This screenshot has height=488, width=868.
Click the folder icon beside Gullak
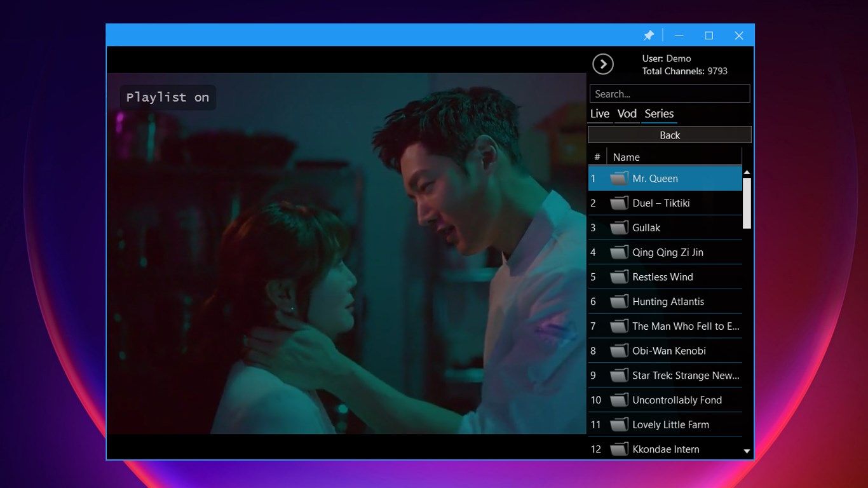(618, 227)
